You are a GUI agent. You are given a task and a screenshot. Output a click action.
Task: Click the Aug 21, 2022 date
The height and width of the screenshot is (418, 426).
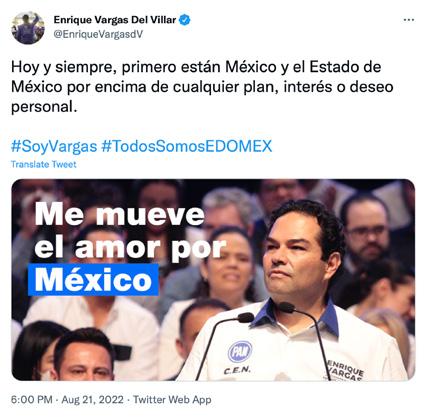pos(92,399)
